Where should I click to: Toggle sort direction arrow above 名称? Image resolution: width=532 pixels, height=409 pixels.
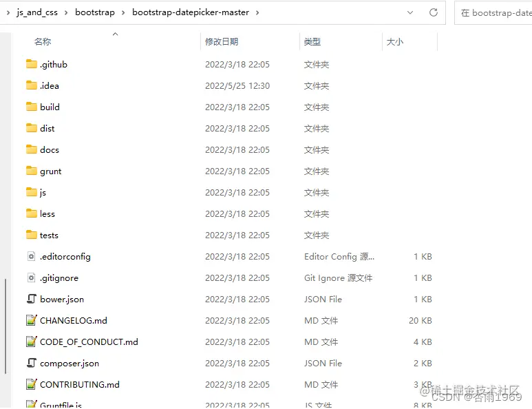(116, 34)
